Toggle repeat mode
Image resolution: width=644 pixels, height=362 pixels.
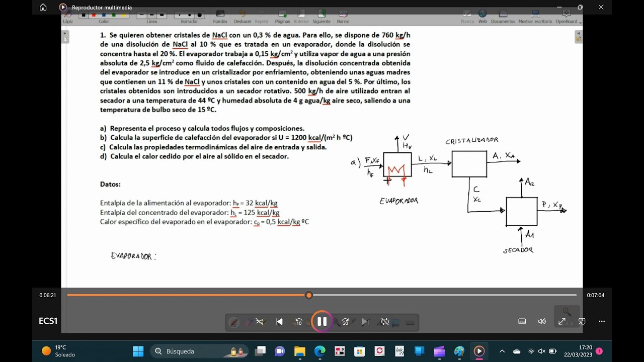385,321
